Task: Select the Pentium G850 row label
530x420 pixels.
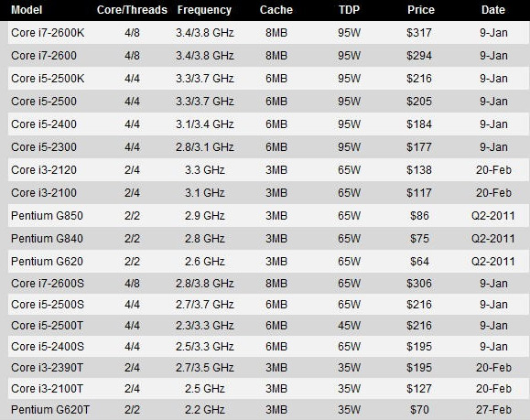Action: coord(47,216)
